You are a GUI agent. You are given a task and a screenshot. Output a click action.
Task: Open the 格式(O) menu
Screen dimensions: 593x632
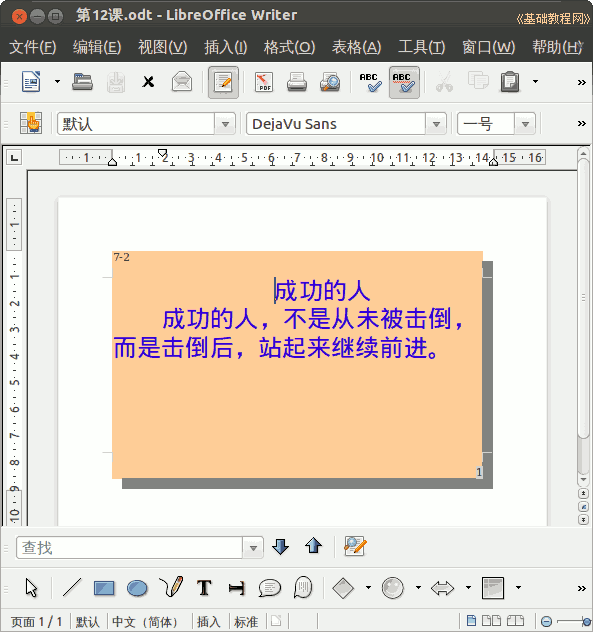pyautogui.click(x=289, y=47)
